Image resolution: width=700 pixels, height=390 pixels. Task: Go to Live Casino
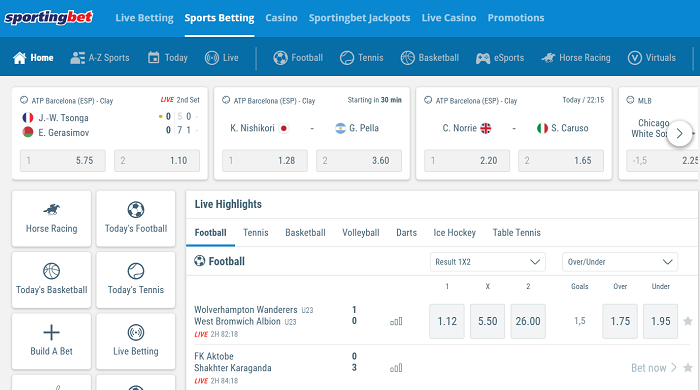point(449,18)
